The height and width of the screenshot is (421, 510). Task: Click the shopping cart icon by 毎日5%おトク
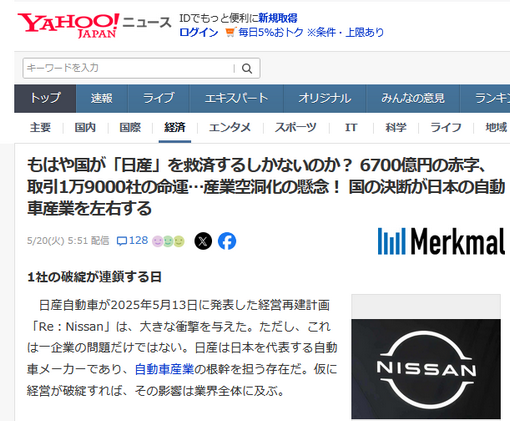(x=230, y=32)
